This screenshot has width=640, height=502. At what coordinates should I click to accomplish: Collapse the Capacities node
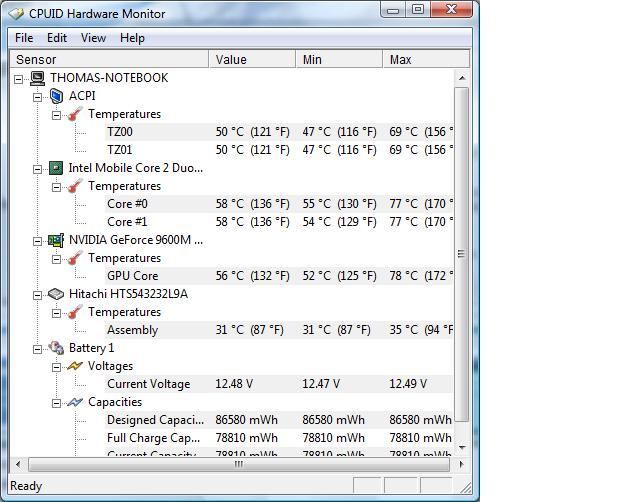[x=56, y=403]
